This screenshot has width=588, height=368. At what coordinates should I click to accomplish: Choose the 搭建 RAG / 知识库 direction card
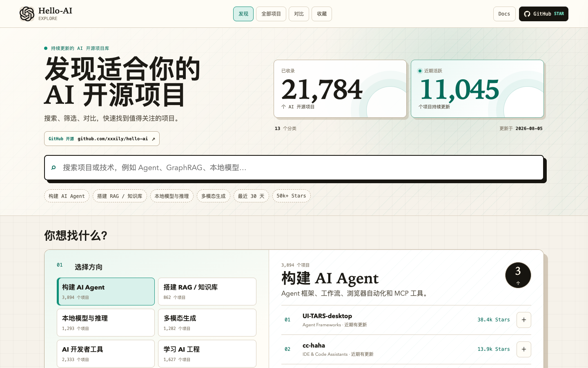coord(207,292)
